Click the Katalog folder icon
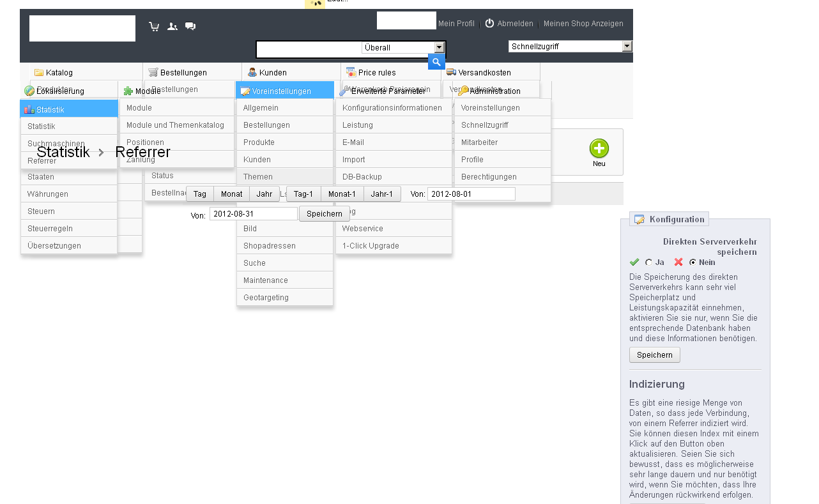Image resolution: width=819 pixels, height=504 pixels. [x=39, y=72]
